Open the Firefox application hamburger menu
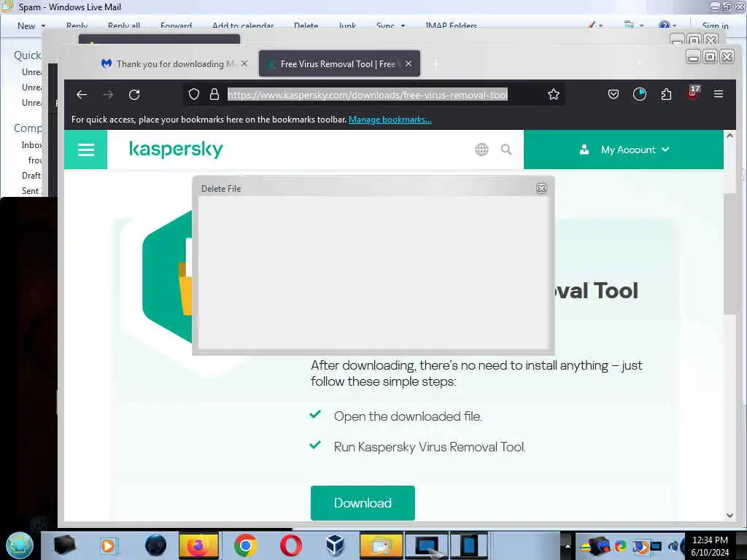 click(x=719, y=94)
